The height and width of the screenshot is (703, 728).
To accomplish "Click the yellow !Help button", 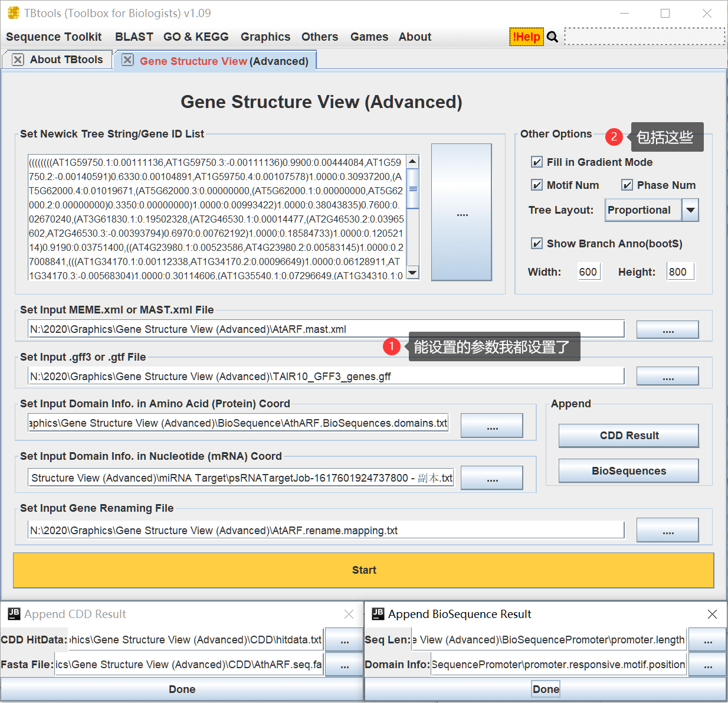I will tap(526, 37).
